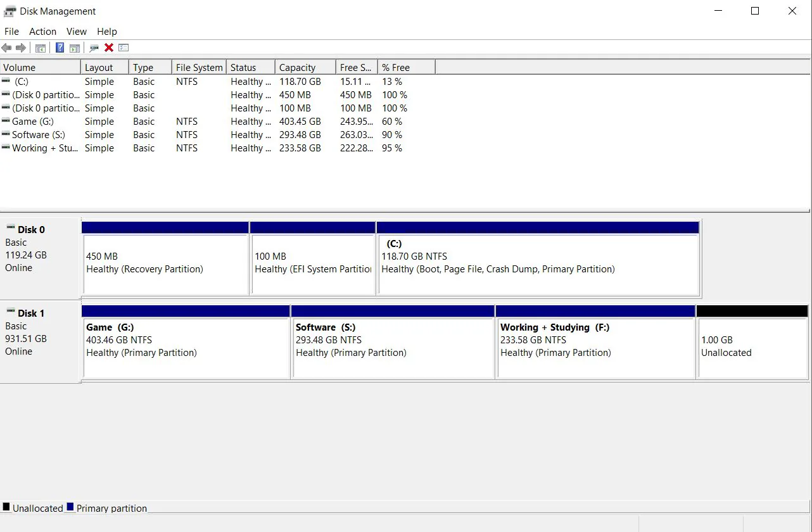The width and height of the screenshot is (812, 532).
Task: Click the red X Delete icon
Action: click(x=109, y=48)
